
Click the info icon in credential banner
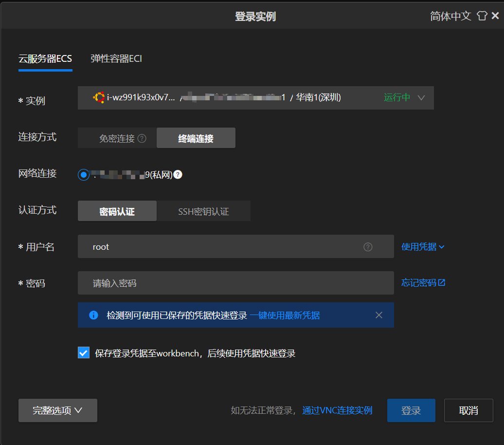click(x=93, y=315)
